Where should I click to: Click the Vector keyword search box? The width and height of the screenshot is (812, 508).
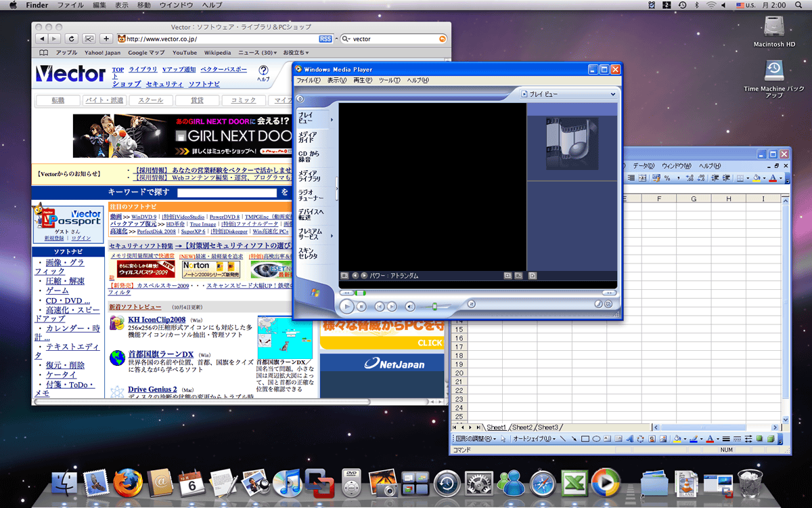227,192
